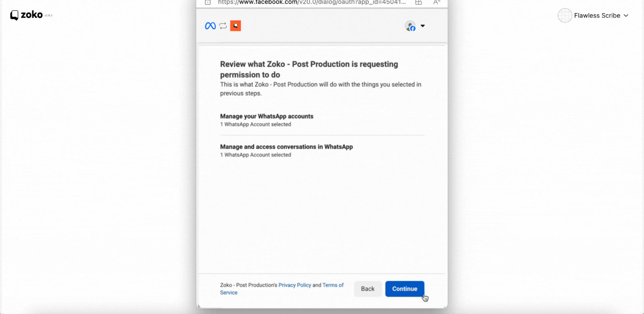Click the read aloud icon in browser bar
644x314 pixels.
[437, 2]
